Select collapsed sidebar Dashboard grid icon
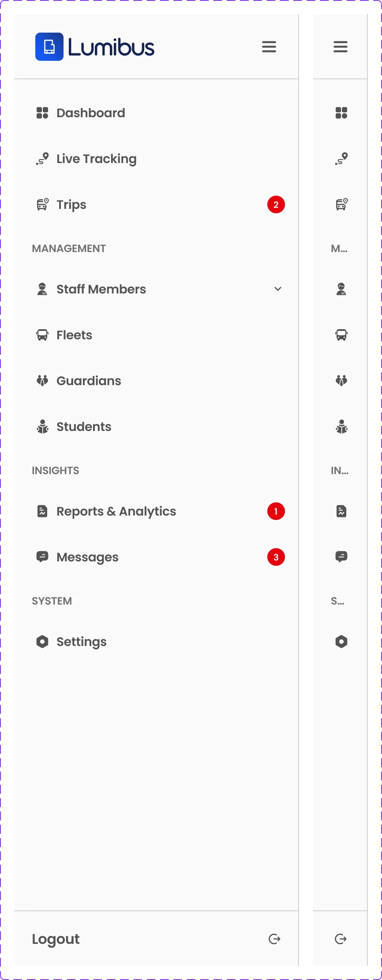 [x=341, y=113]
